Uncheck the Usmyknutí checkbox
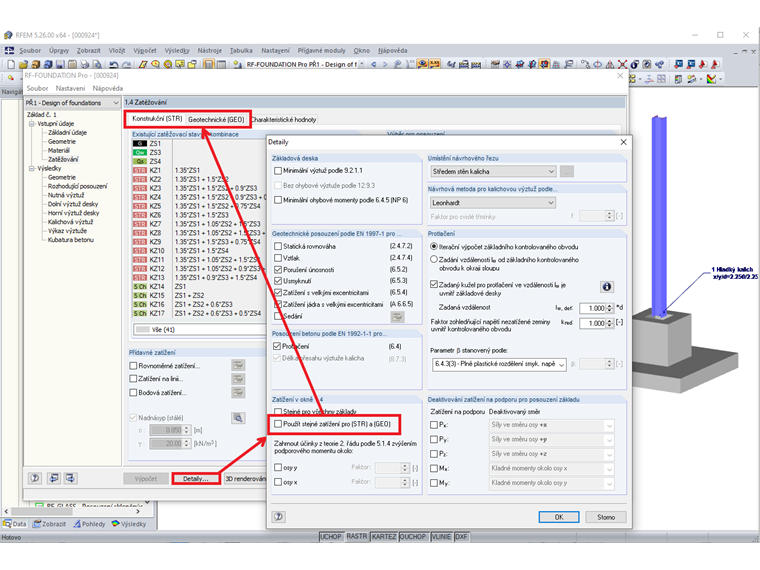 (x=278, y=281)
